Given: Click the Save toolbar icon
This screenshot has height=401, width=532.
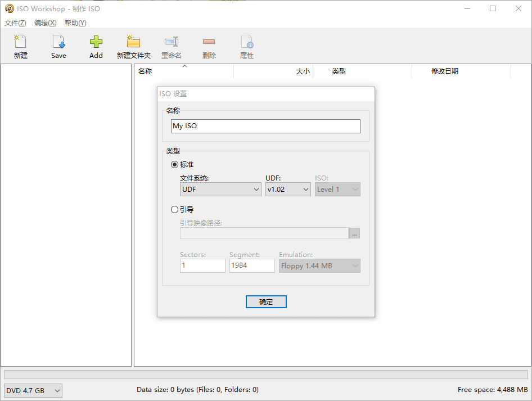Looking at the screenshot, I should coord(58,45).
